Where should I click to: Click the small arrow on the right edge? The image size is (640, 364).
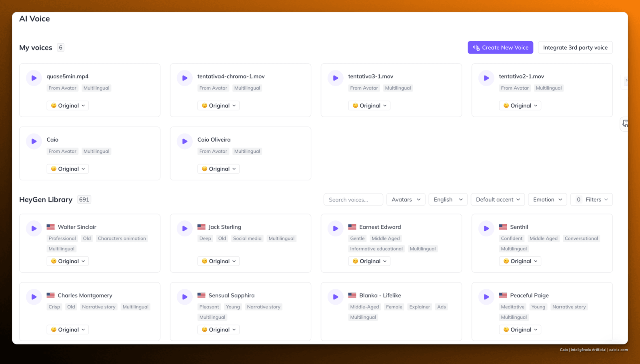(626, 80)
